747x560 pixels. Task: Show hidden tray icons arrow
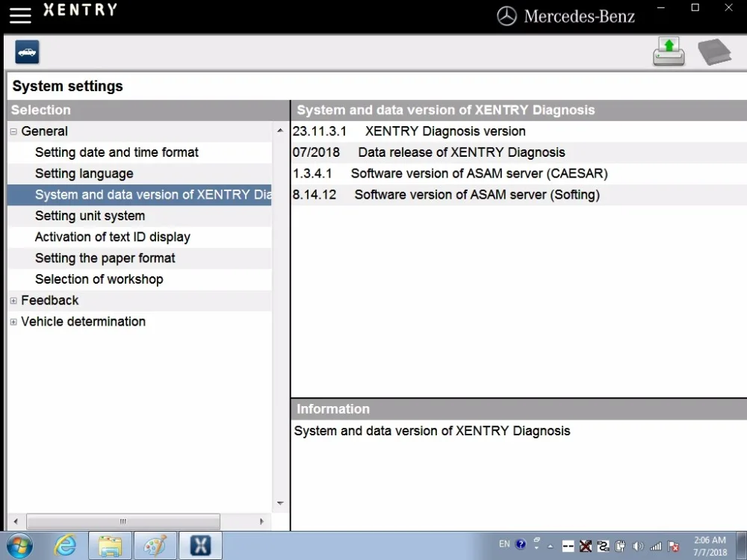click(x=551, y=547)
